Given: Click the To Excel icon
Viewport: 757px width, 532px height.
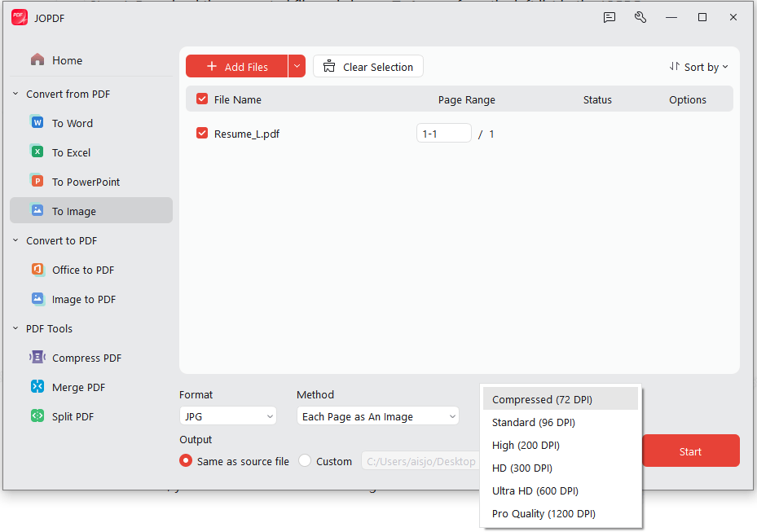Looking at the screenshot, I should 37,152.
